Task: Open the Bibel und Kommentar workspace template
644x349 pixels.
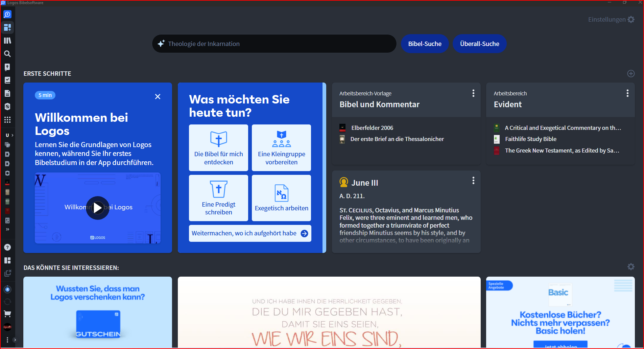Action: pos(379,104)
